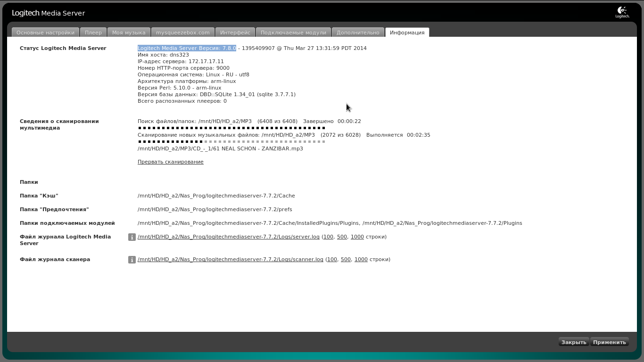The image size is (644, 362).
Task: Open the Подключаемые модули tab
Action: click(293, 33)
